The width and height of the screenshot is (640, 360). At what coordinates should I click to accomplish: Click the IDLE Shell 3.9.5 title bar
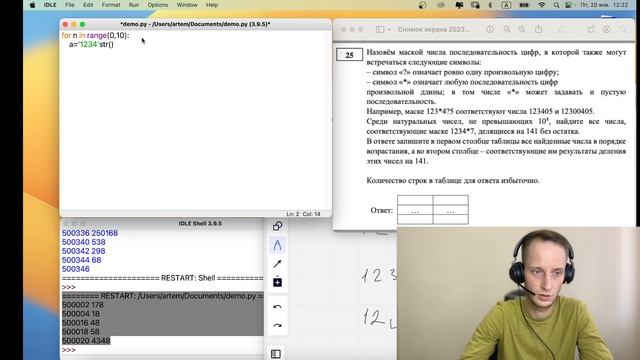200,223
